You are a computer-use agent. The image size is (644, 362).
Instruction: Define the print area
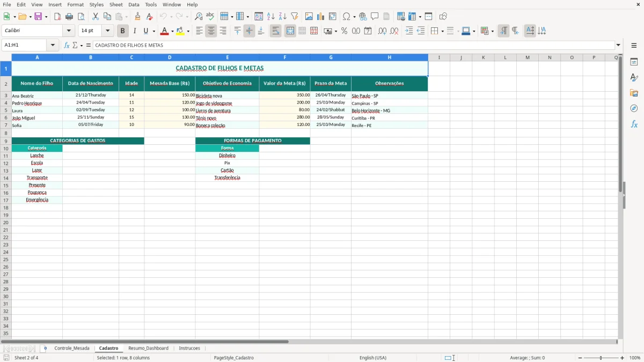point(401,17)
